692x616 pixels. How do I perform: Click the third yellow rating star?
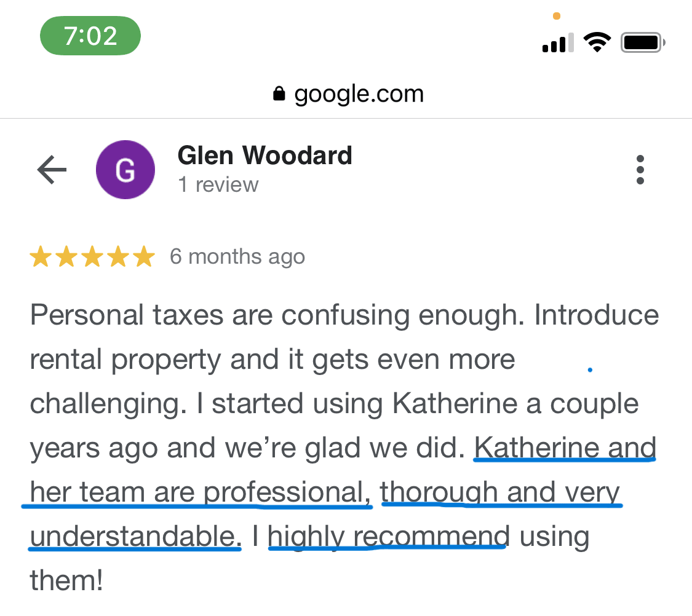[92, 257]
